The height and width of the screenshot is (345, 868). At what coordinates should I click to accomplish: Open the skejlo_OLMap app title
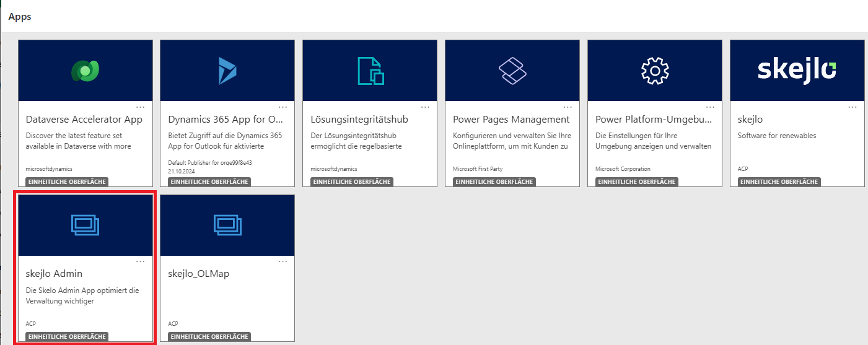[198, 274]
